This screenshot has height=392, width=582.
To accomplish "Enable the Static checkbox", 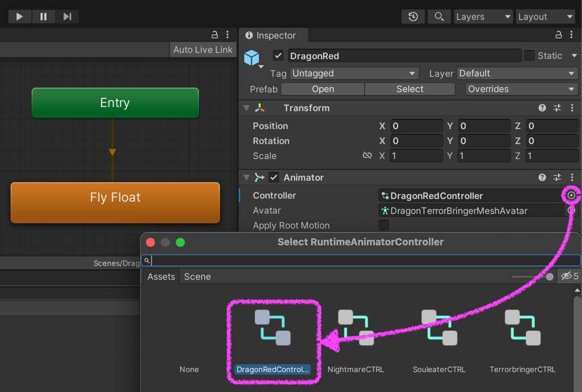I will point(529,56).
